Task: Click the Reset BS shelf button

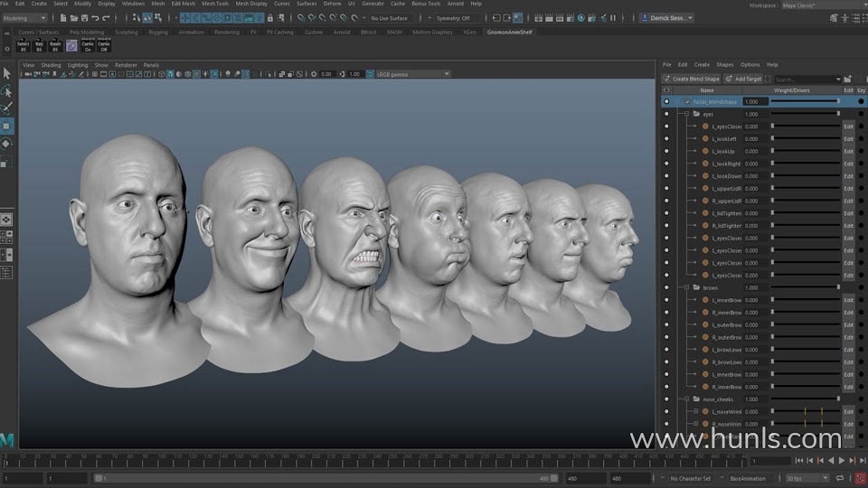Action: click(x=55, y=45)
